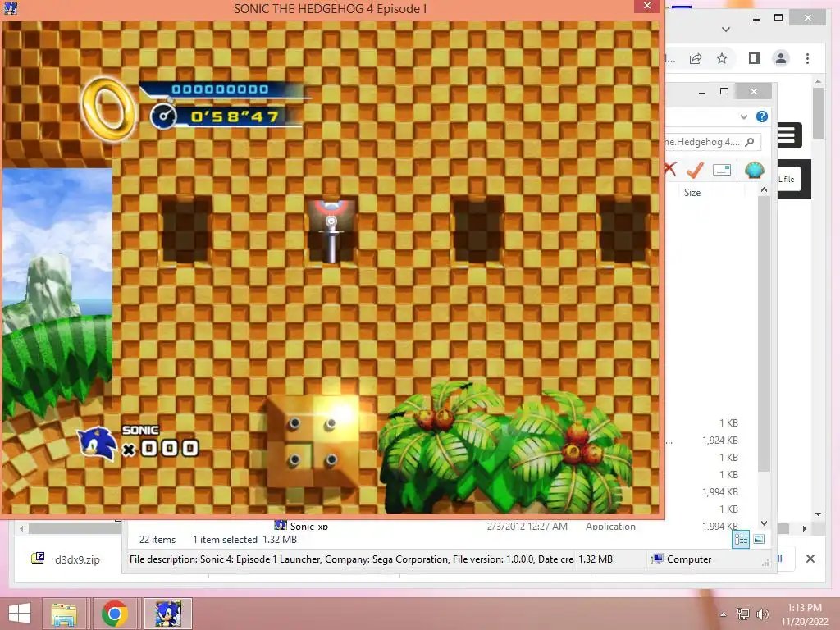
Task: Switch Explorer to details view icon
Action: point(741,540)
